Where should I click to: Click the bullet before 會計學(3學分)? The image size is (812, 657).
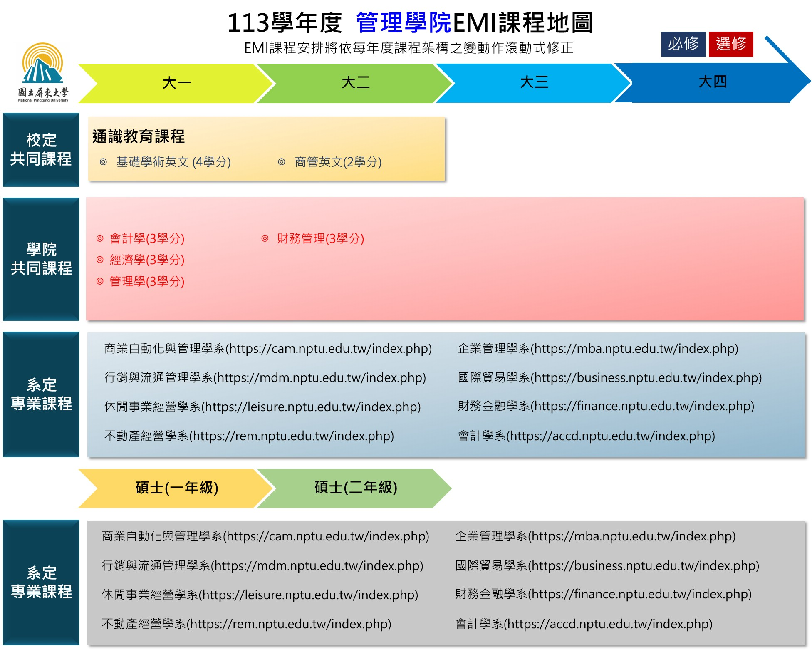click(100, 238)
